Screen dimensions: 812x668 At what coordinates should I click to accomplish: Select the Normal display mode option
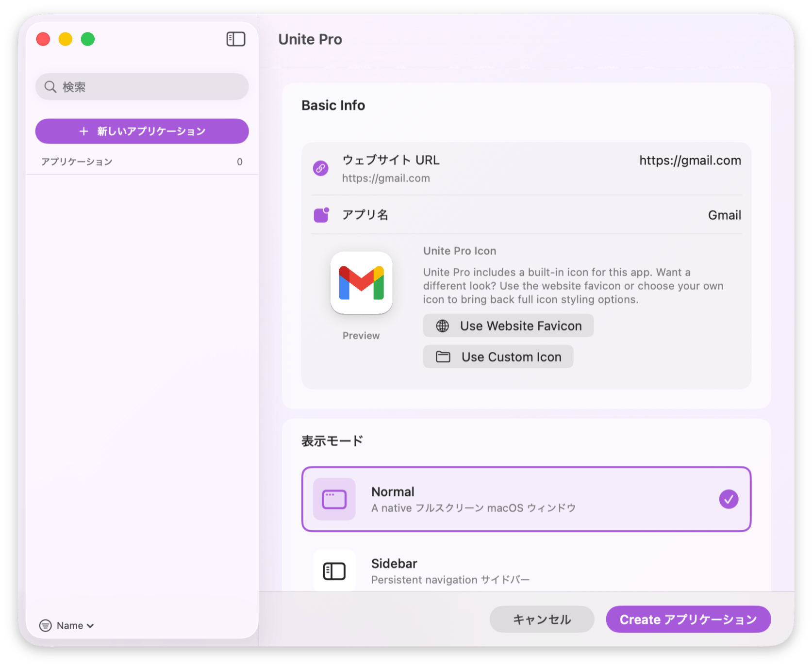(x=526, y=499)
